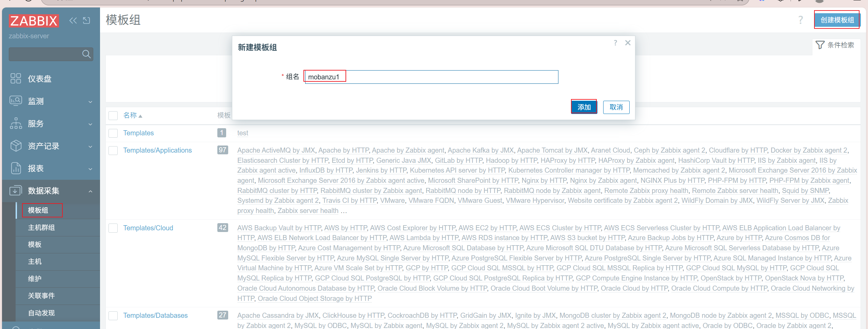868x329 pixels.
Task: Expand the 服务 menu chevron
Action: tap(91, 124)
